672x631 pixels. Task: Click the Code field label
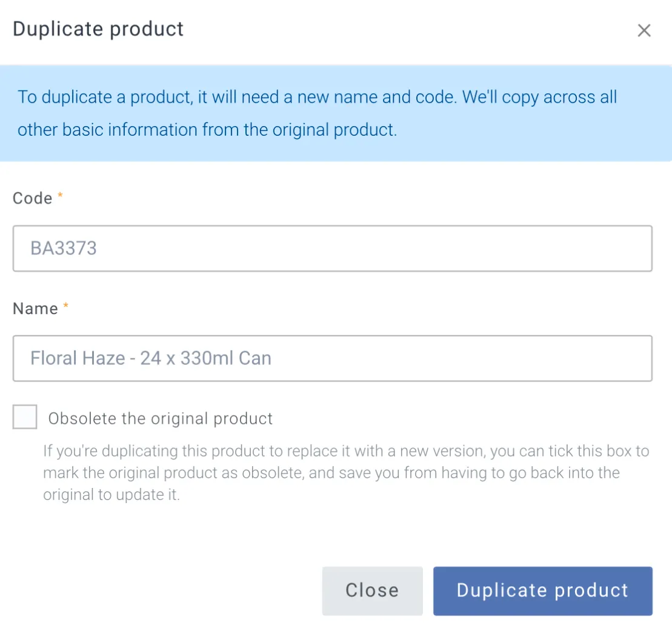(x=32, y=198)
